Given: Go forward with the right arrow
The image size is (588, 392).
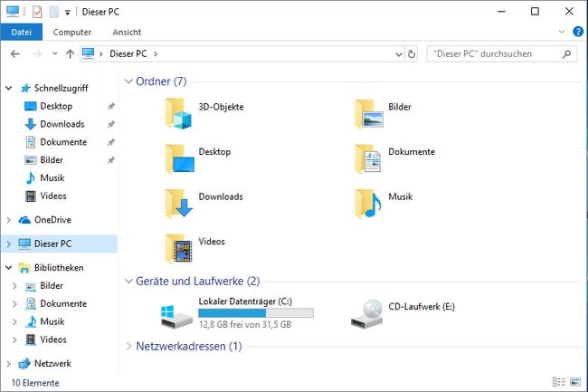Looking at the screenshot, I should [x=37, y=54].
